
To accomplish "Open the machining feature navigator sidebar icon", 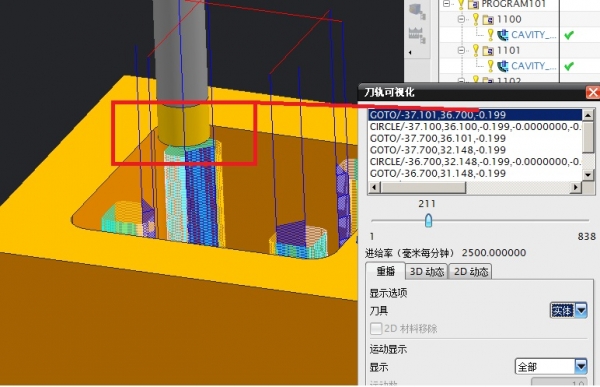I will [417, 35].
